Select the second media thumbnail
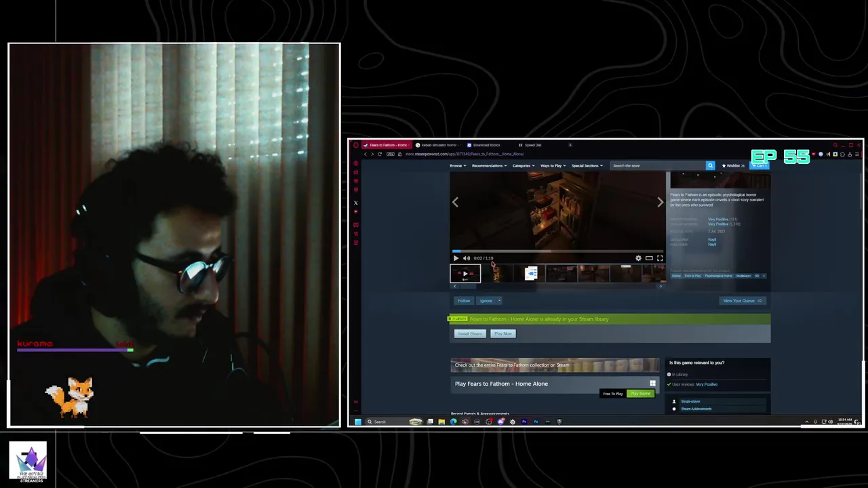This screenshot has height=488, width=868. (x=497, y=273)
